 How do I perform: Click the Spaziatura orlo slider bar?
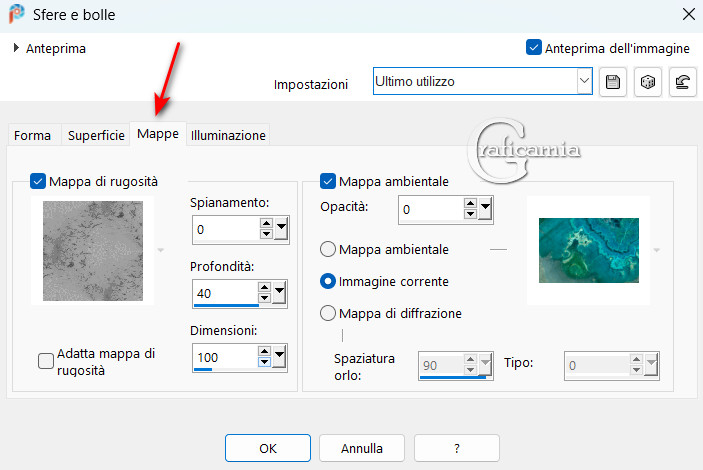453,378
